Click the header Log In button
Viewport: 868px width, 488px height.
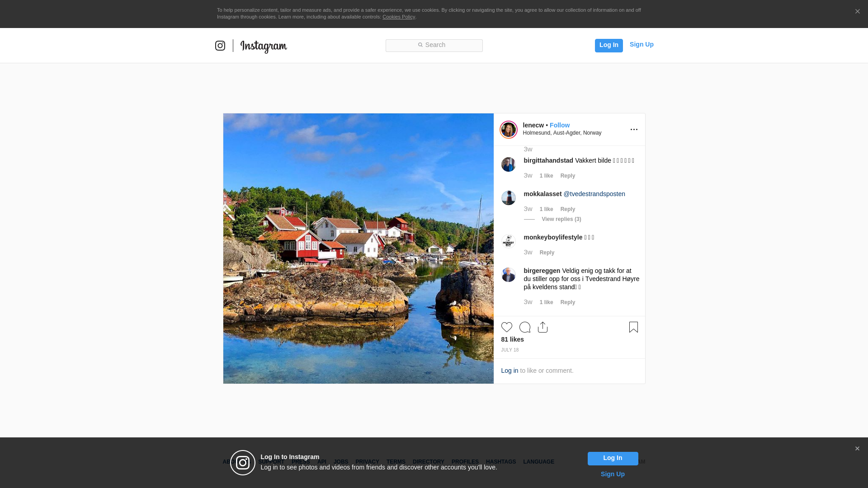coord(609,45)
